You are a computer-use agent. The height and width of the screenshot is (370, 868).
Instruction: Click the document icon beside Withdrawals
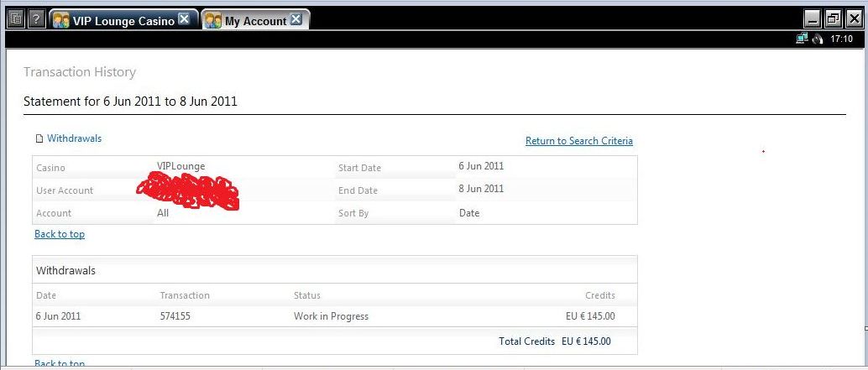pos(39,139)
